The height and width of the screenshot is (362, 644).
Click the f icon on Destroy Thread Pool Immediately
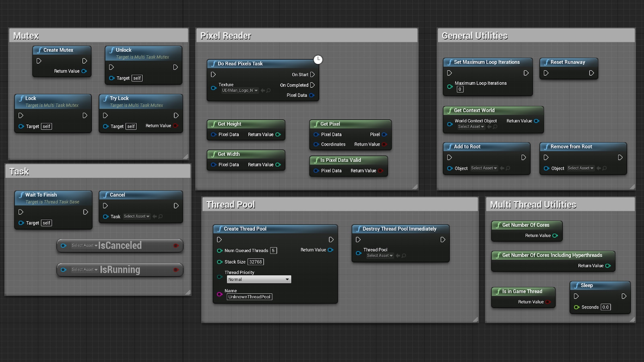click(x=359, y=228)
